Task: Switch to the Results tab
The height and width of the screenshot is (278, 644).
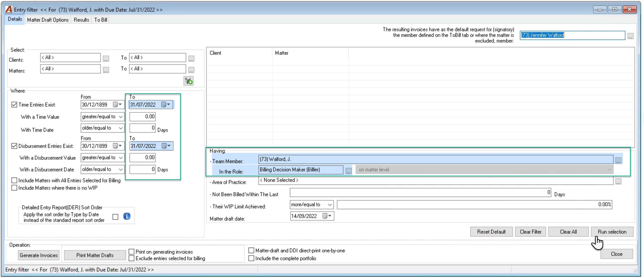Action: pos(81,20)
